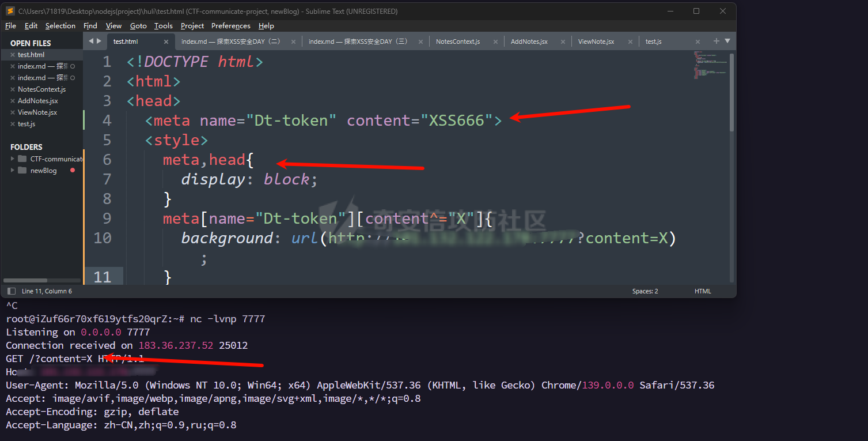Close the index.md XSS安全DAY（三）tab
Screen dimensions: 868x441
421,42
